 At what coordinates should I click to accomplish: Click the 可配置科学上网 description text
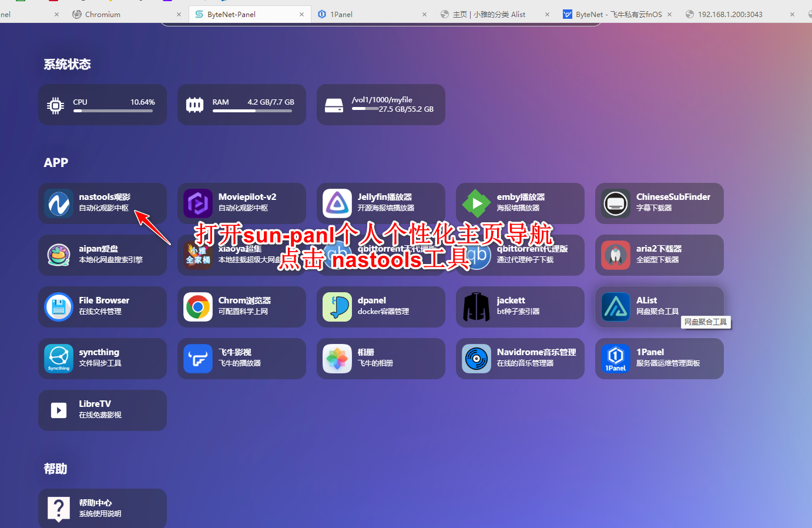pos(243,312)
